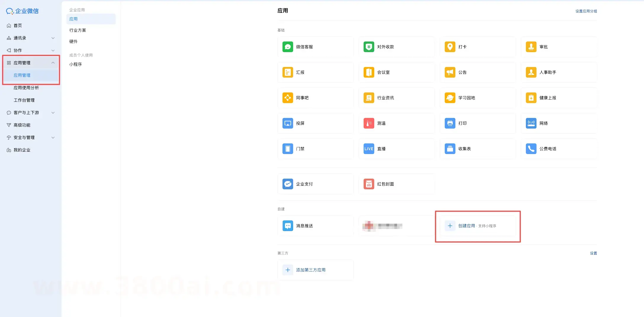
Task: Click the 企业支付 icon
Action: 288,184
